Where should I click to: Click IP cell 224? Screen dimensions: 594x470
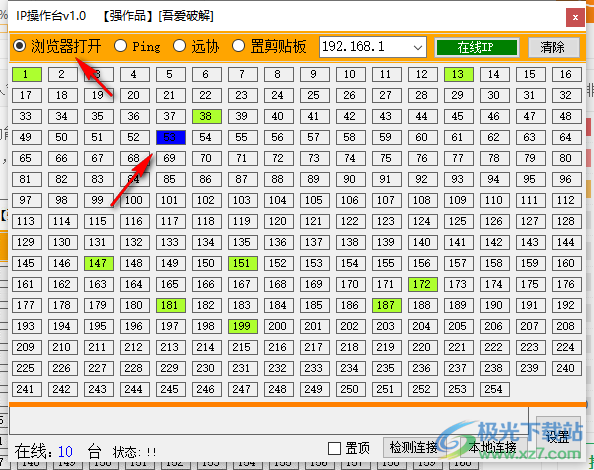[567, 347]
